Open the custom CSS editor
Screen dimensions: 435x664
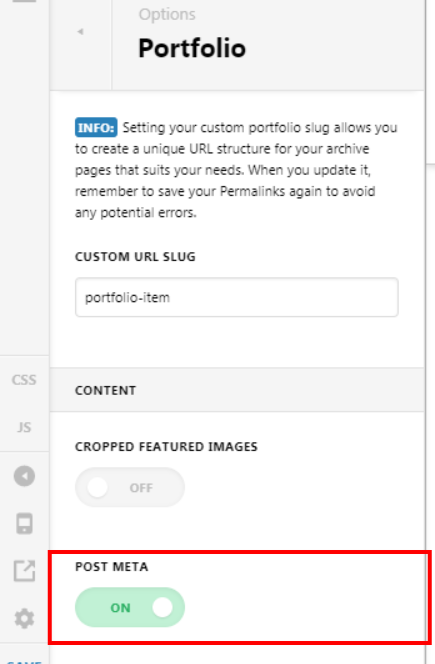pyautogui.click(x=24, y=380)
